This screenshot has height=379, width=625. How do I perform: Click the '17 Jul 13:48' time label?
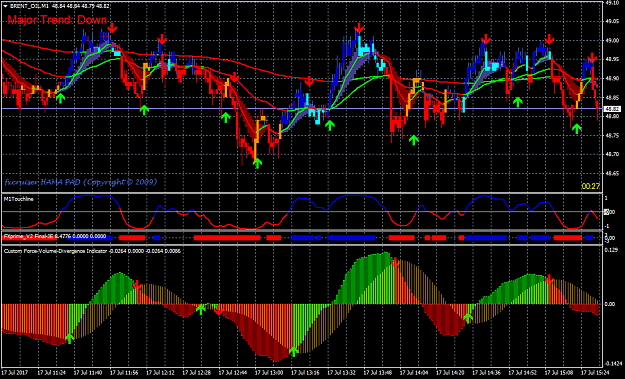[378, 373]
